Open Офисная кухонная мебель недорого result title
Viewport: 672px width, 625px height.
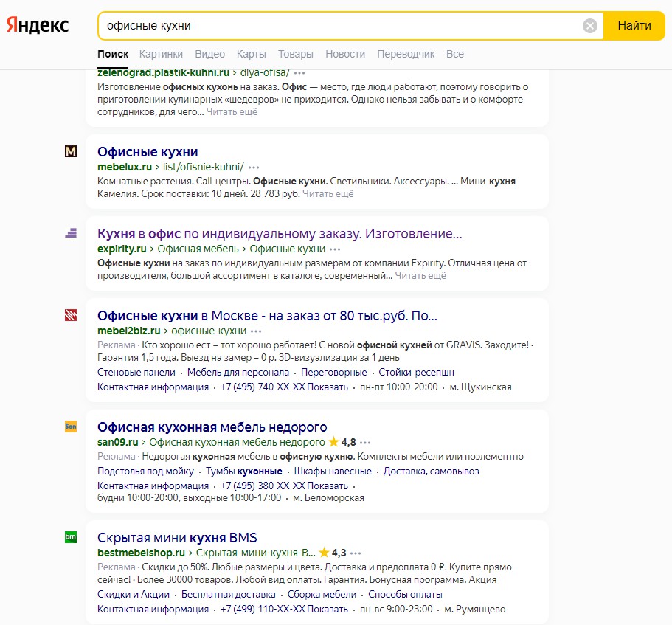pyautogui.click(x=212, y=427)
